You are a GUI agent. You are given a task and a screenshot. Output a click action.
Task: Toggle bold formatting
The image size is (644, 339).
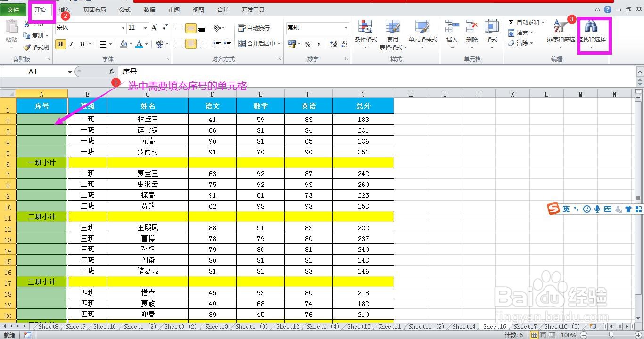(x=60, y=44)
